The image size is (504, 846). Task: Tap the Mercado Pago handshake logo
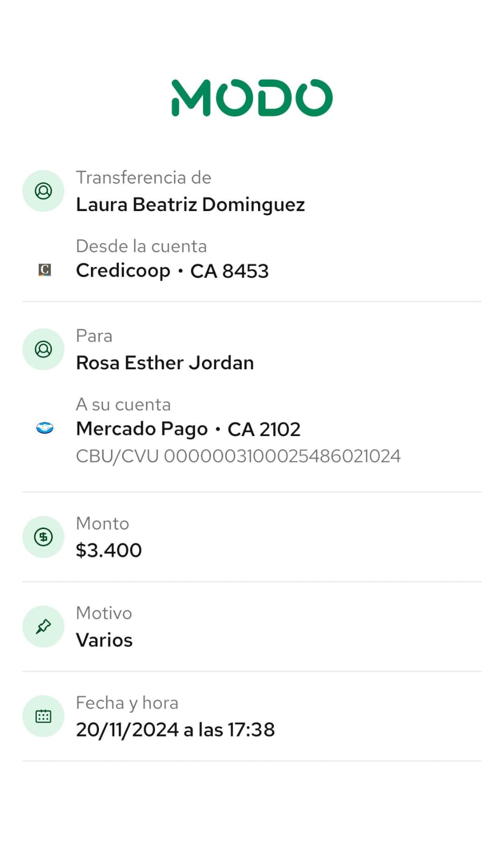45,428
